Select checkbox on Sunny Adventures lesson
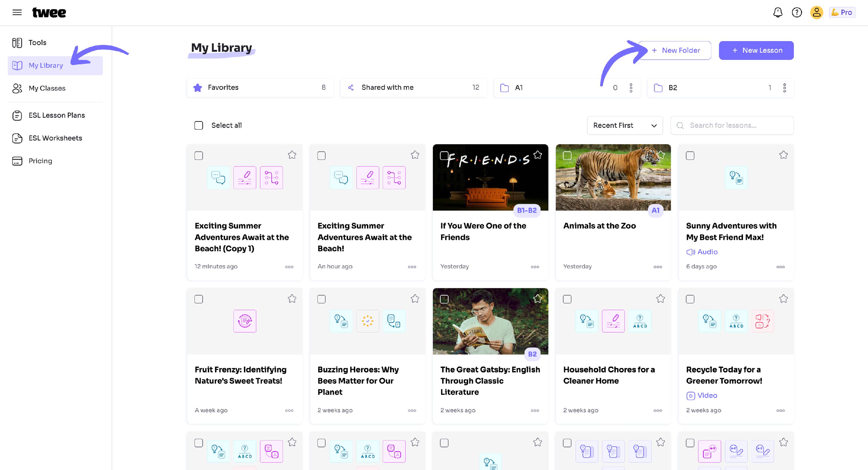Image resolution: width=868 pixels, height=470 pixels. (x=690, y=156)
